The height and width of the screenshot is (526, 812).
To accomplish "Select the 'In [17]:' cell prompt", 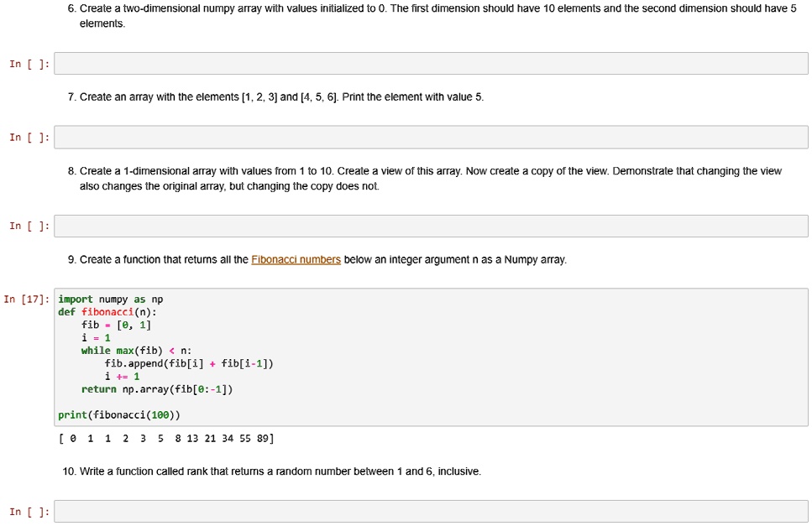I will point(27,299).
